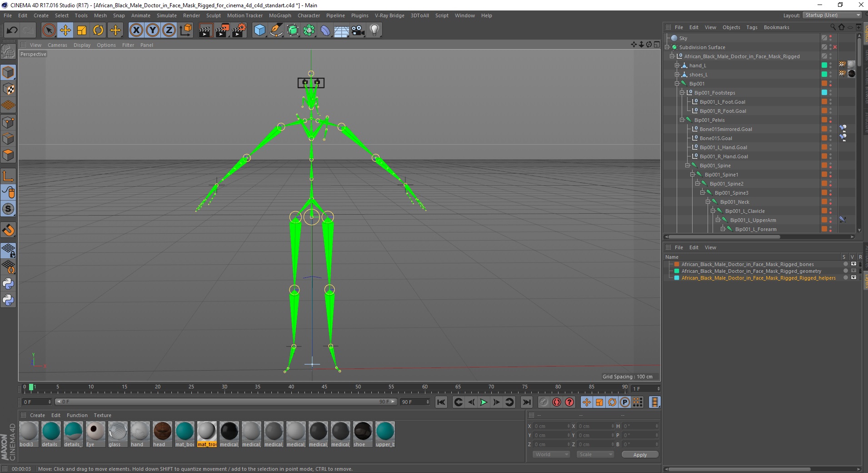Click the Record Active Objects button
Image resolution: width=868 pixels, height=473 pixels.
coord(544,402)
